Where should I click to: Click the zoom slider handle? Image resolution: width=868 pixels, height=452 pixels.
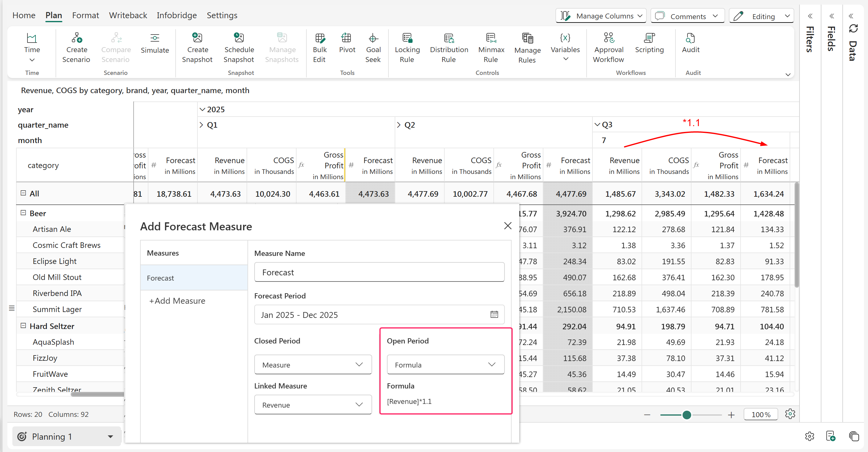point(686,415)
